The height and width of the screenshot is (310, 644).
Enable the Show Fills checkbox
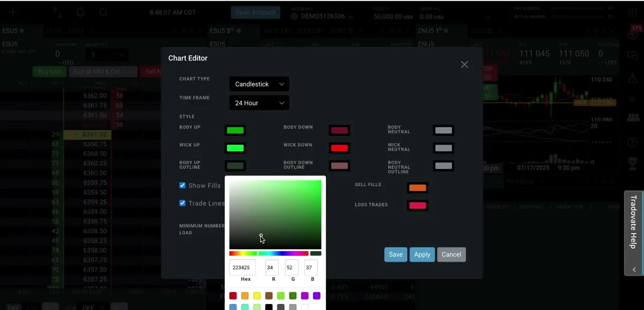[x=183, y=185]
